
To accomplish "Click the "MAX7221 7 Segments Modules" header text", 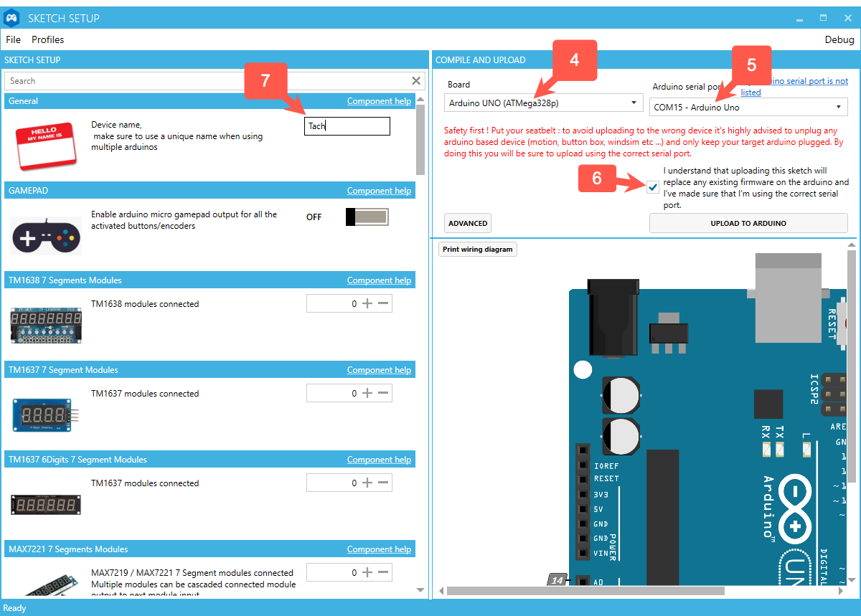I will pyautogui.click(x=68, y=549).
